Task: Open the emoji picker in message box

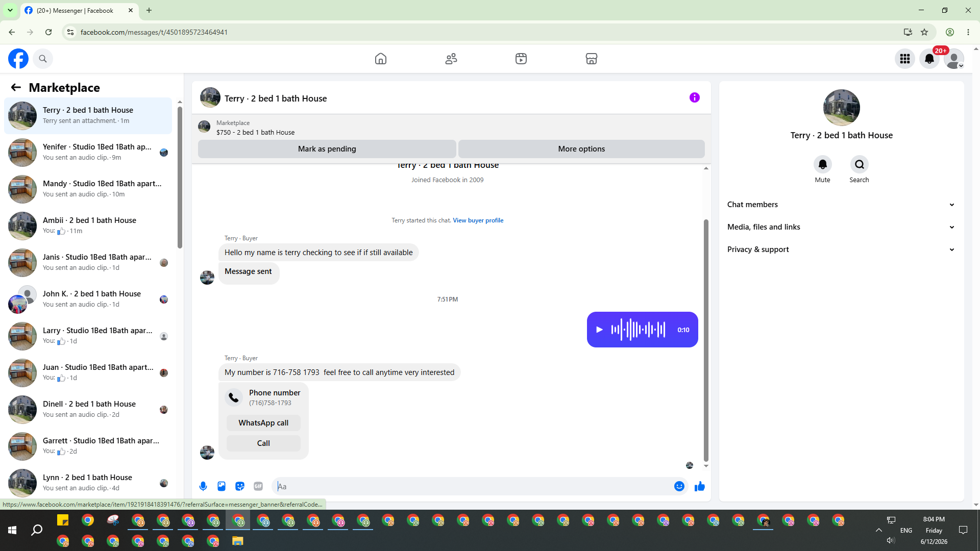Action: coord(679,486)
